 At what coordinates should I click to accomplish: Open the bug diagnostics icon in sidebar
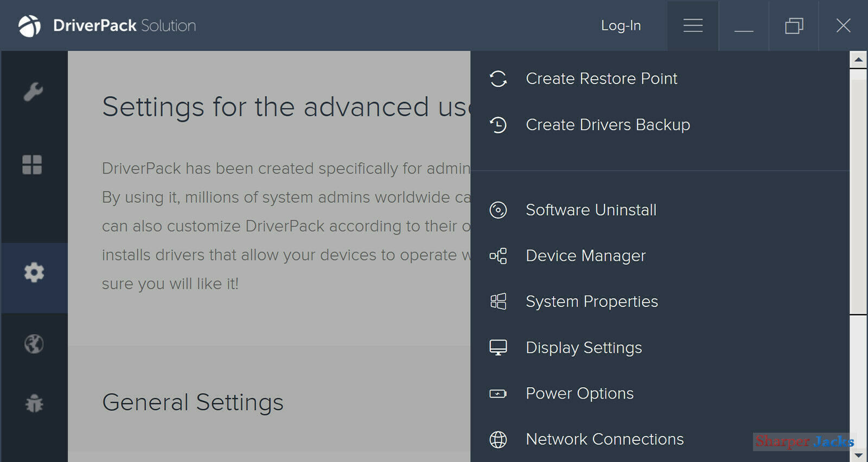[x=34, y=403]
